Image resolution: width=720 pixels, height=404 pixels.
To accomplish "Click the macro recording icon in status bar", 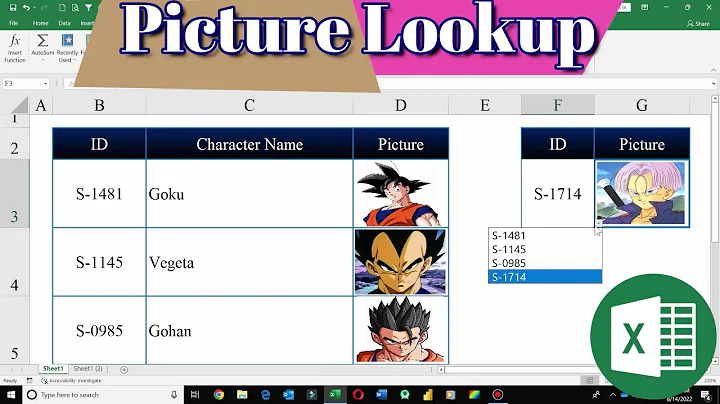I will point(29,381).
